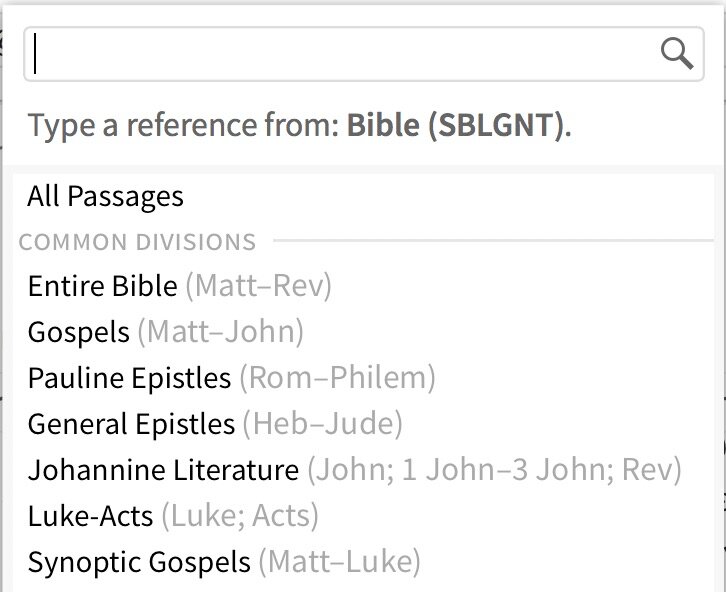Click the COMMON DIVISIONS section header
This screenshot has width=726, height=592.
click(138, 242)
